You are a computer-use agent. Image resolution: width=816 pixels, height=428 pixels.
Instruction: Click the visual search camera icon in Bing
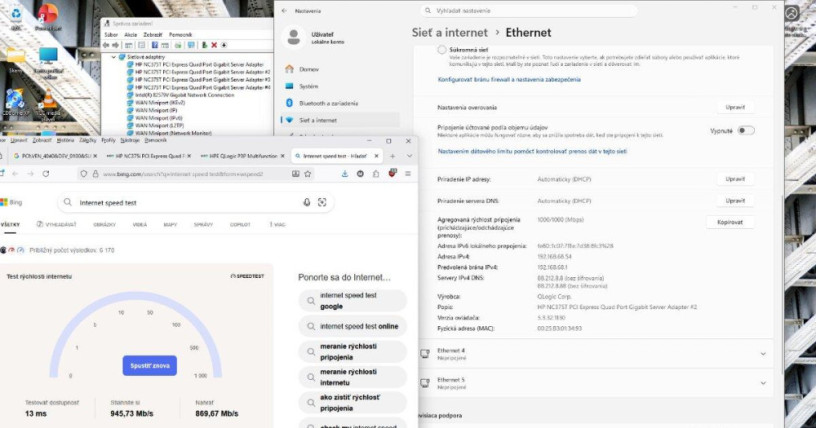tap(322, 203)
